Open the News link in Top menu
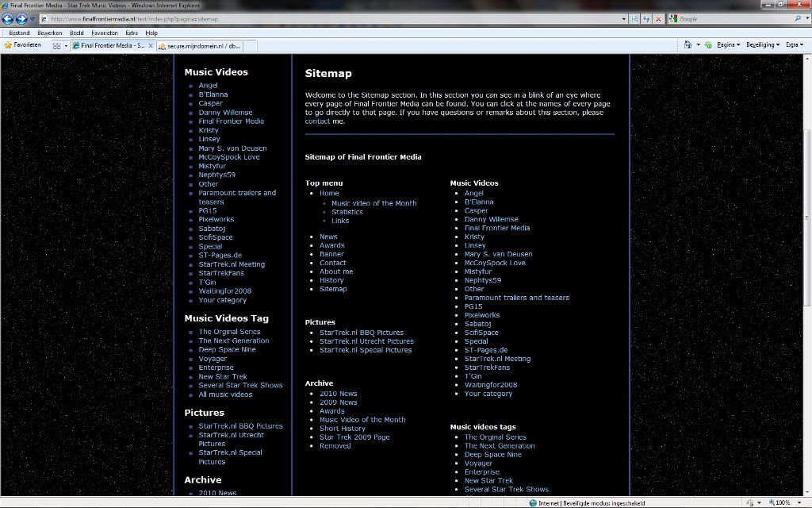 tap(328, 237)
